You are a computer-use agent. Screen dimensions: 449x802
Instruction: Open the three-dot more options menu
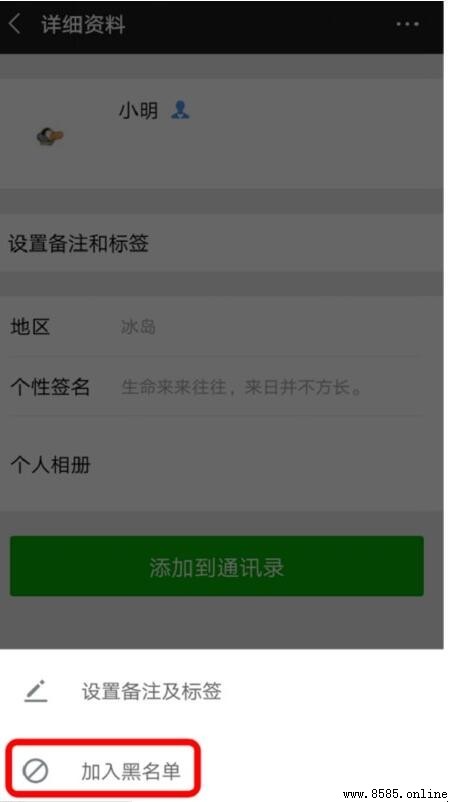(x=408, y=24)
